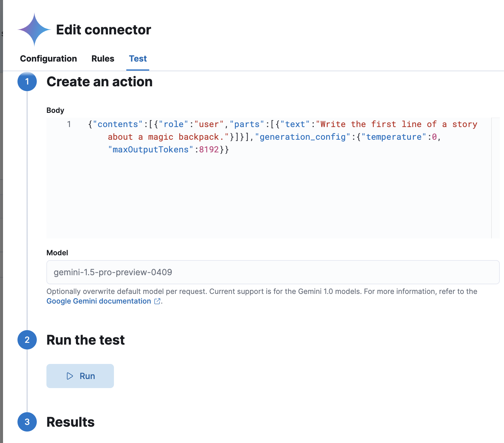504x443 pixels.
Task: Focus the Model input field
Action: pyautogui.click(x=273, y=272)
